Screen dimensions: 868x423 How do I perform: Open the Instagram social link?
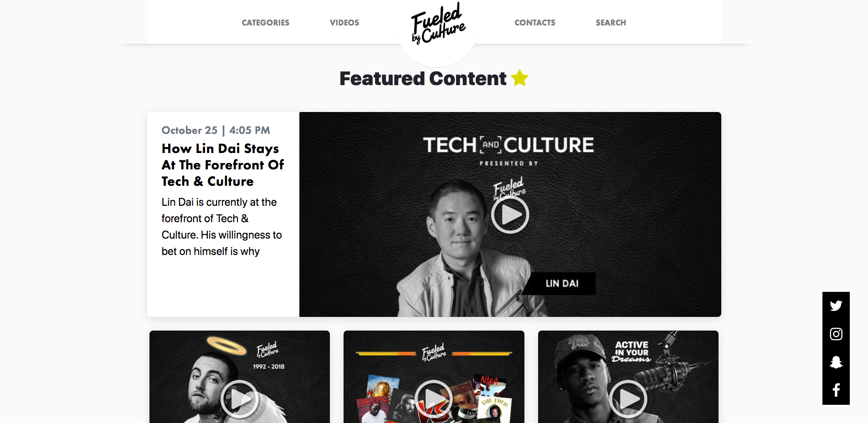point(836,334)
